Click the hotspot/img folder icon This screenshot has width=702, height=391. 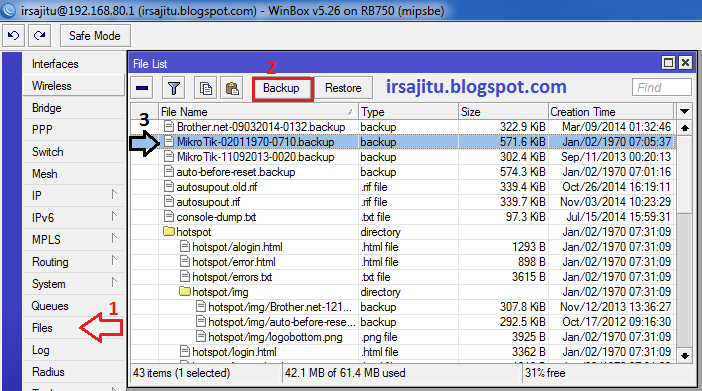[x=185, y=292]
